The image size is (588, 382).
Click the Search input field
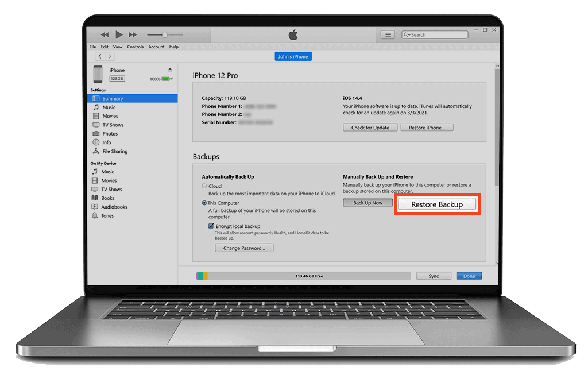[435, 35]
